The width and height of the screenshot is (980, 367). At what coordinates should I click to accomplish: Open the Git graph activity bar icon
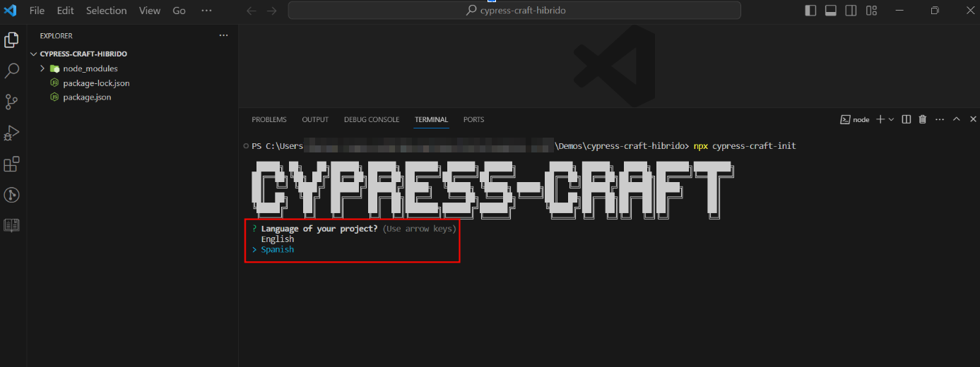point(11,195)
